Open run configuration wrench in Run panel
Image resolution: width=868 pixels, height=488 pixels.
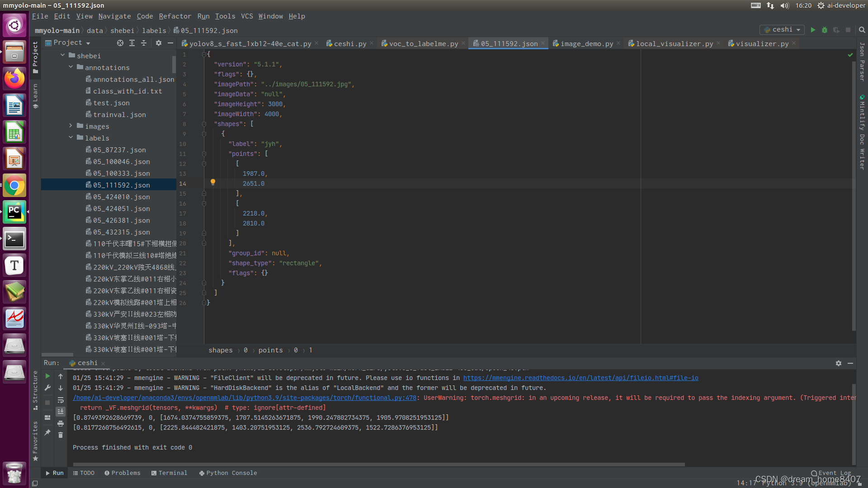[x=47, y=388]
